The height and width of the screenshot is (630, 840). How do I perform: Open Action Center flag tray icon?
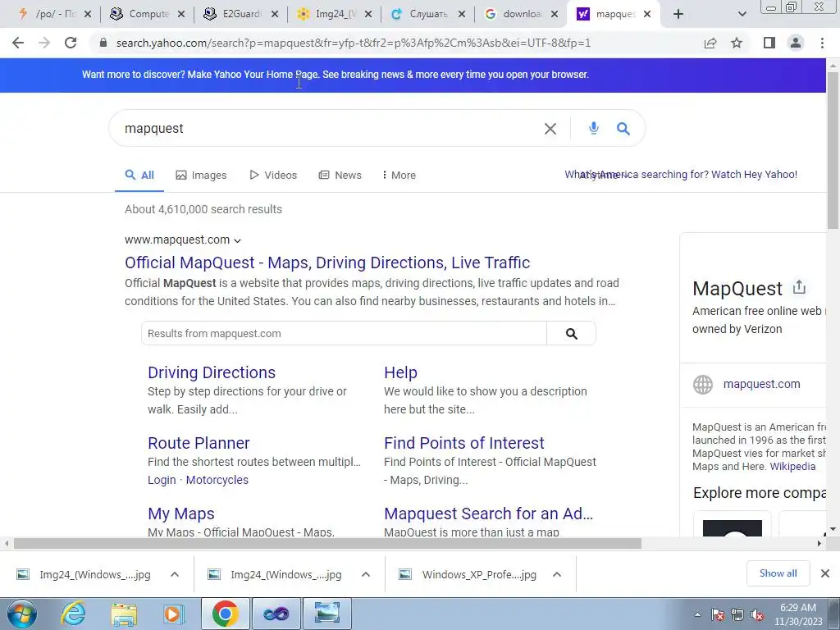[x=718, y=615]
